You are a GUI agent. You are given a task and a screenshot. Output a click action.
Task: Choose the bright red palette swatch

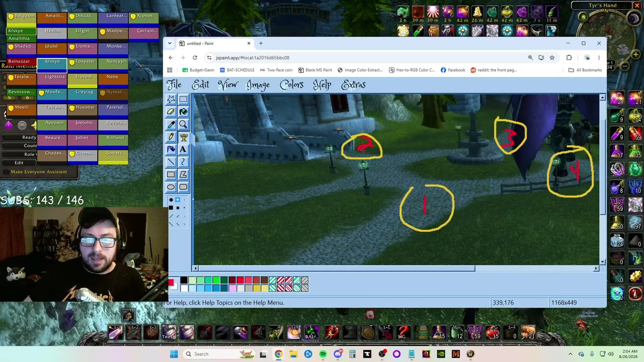click(240, 280)
